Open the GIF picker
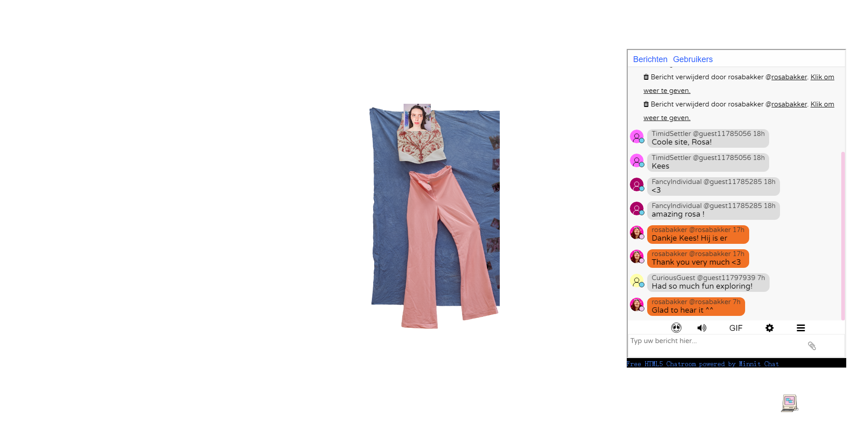 pyautogui.click(x=736, y=328)
